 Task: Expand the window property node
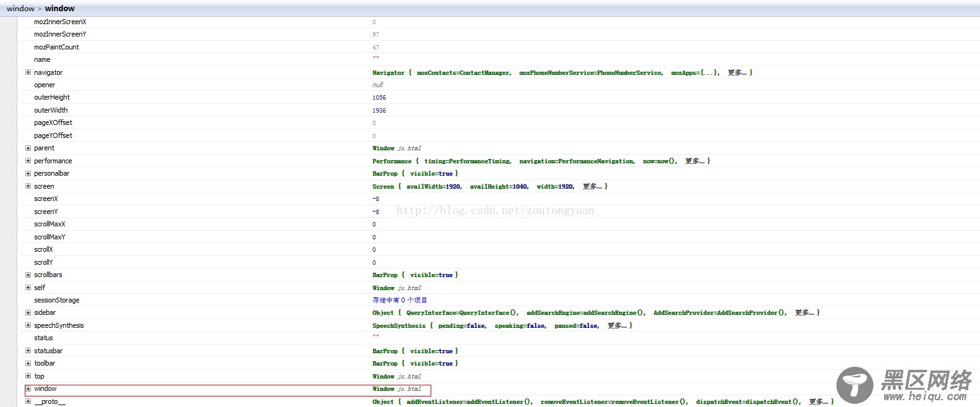point(28,389)
